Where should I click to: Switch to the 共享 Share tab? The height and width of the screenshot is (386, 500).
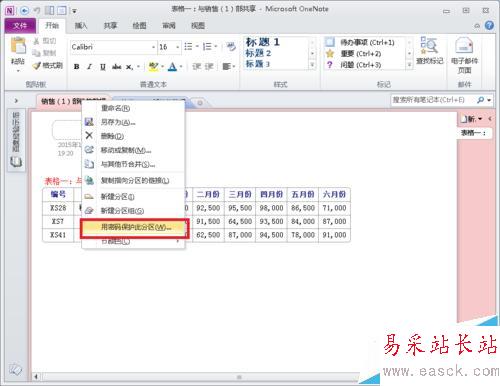(110, 26)
